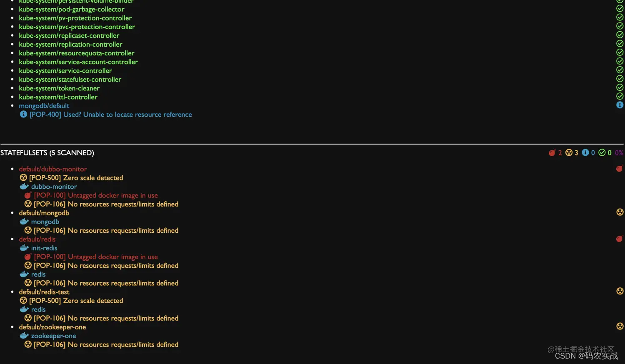Click the radiation status icon on default/mongodb row

pyautogui.click(x=620, y=212)
